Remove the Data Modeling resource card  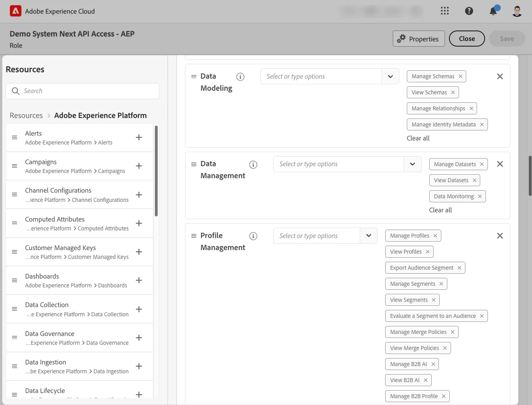coord(500,76)
